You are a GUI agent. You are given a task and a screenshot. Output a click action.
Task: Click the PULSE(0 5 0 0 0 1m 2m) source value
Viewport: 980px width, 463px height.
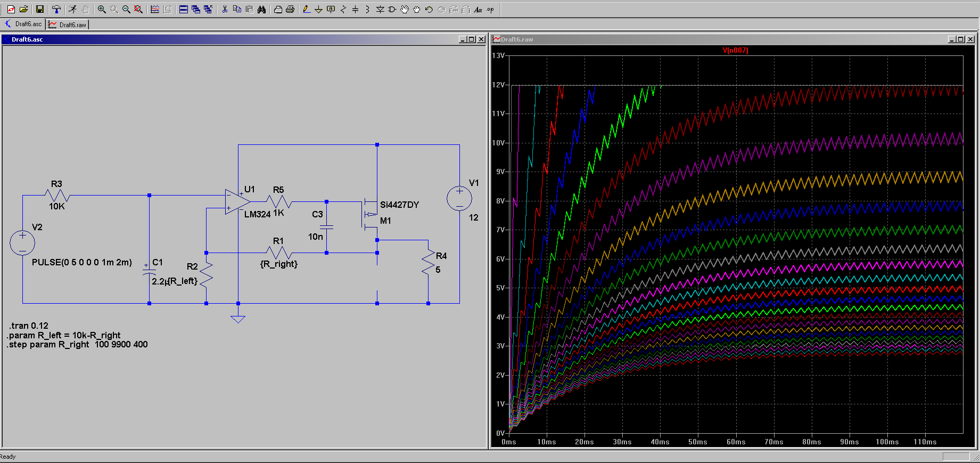[81, 262]
